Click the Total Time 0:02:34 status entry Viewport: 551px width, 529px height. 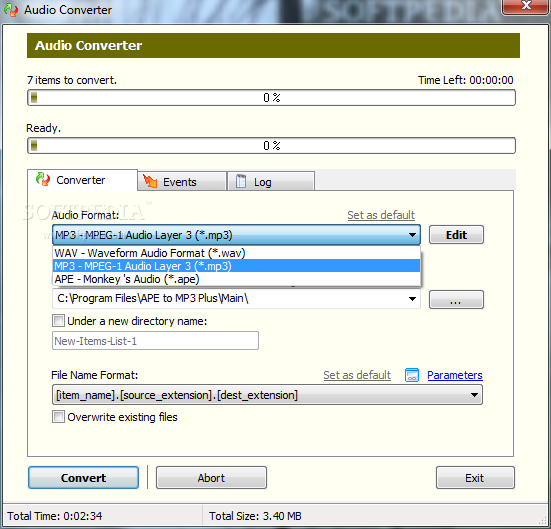pos(54,516)
